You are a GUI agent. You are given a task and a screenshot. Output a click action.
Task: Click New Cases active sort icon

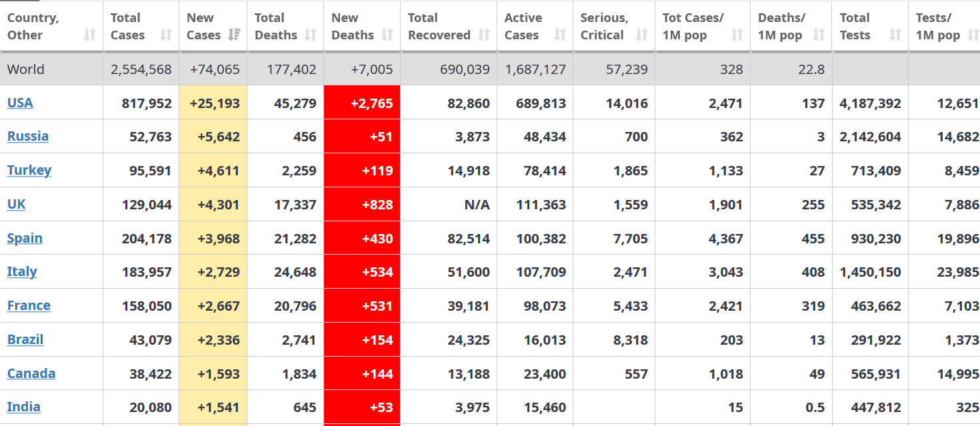coord(234,35)
